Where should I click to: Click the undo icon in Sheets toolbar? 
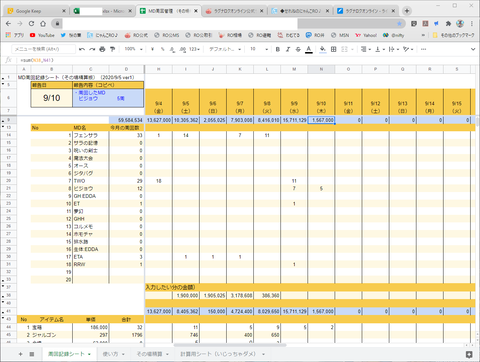click(82, 49)
